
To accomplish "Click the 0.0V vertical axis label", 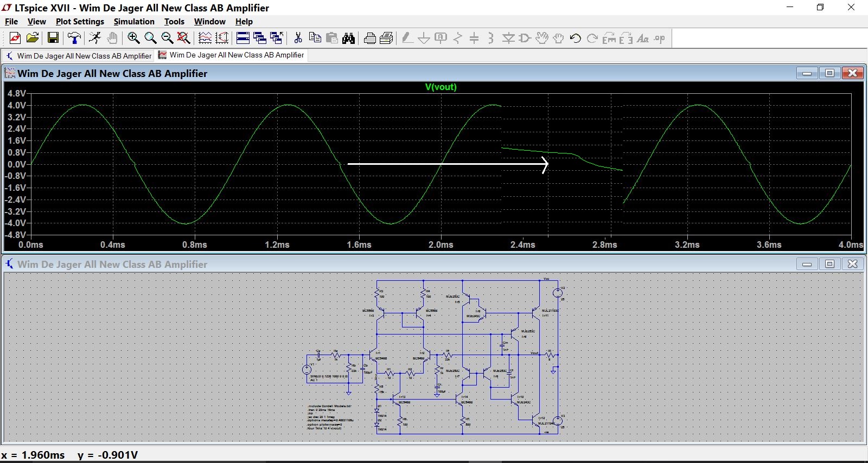I will (16, 164).
